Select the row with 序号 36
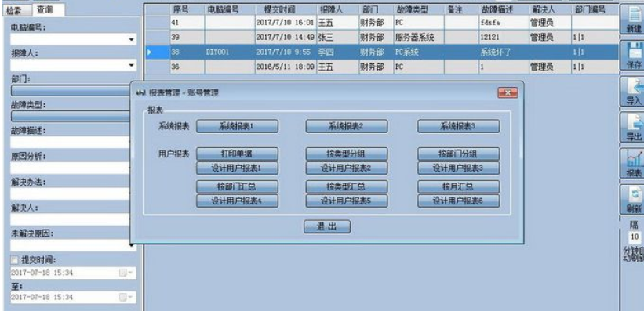This screenshot has width=644, height=311. click(382, 67)
